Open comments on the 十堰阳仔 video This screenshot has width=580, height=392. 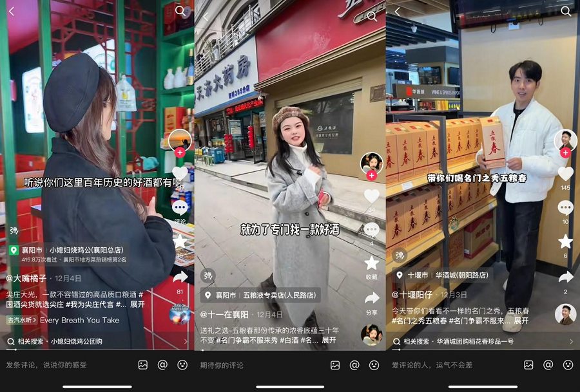coord(565,208)
